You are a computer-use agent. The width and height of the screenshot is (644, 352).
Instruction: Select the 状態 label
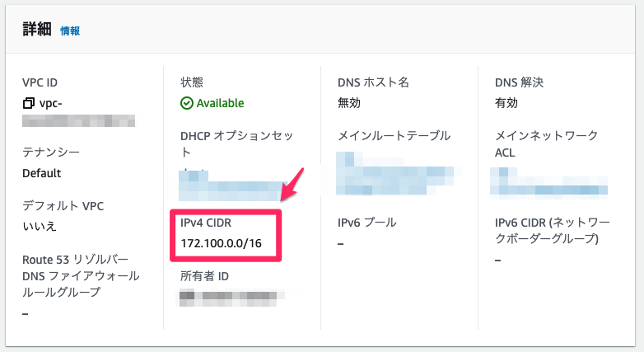click(x=192, y=82)
